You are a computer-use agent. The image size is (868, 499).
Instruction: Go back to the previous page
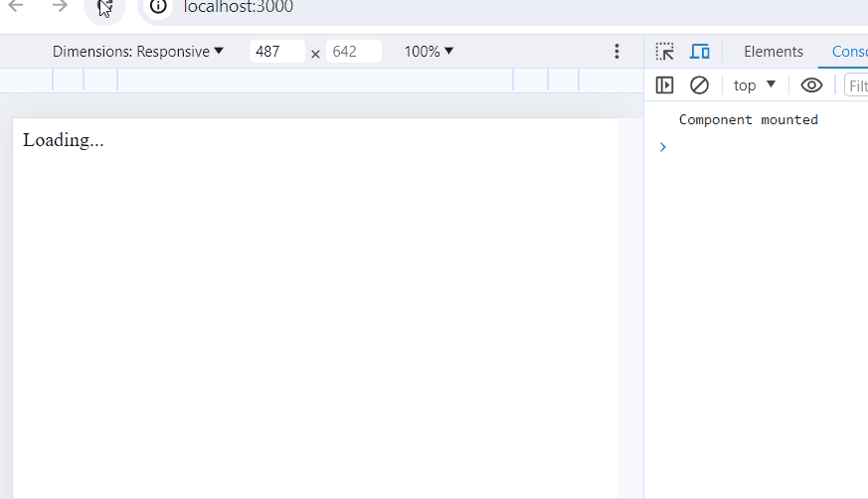[16, 6]
